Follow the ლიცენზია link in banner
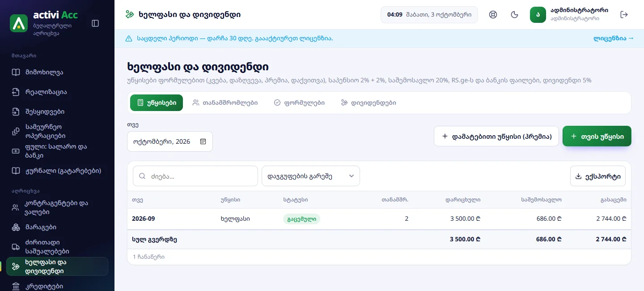The height and width of the screenshot is (291, 644). (614, 39)
